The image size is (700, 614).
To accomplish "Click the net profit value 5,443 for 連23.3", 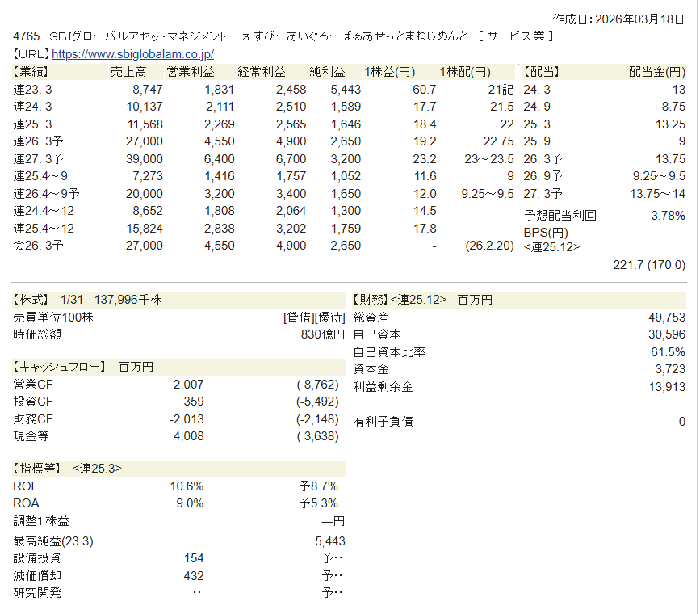I will point(346,90).
